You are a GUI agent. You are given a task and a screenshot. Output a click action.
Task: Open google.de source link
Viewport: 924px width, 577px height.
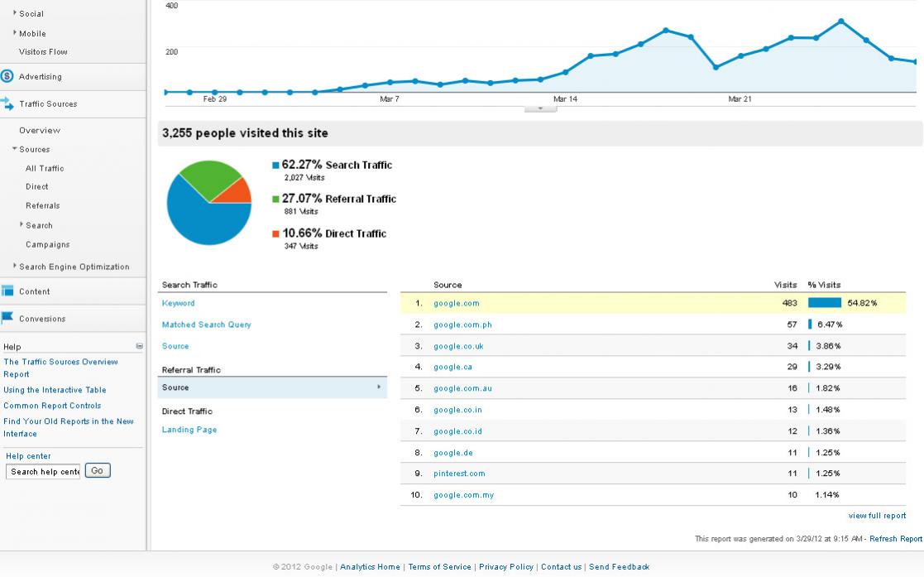pos(453,453)
